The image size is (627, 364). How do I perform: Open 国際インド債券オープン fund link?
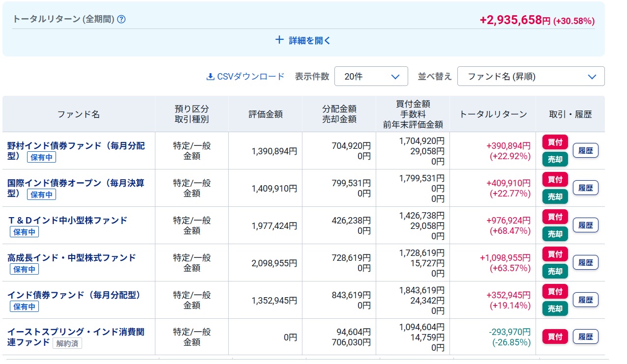click(76, 183)
